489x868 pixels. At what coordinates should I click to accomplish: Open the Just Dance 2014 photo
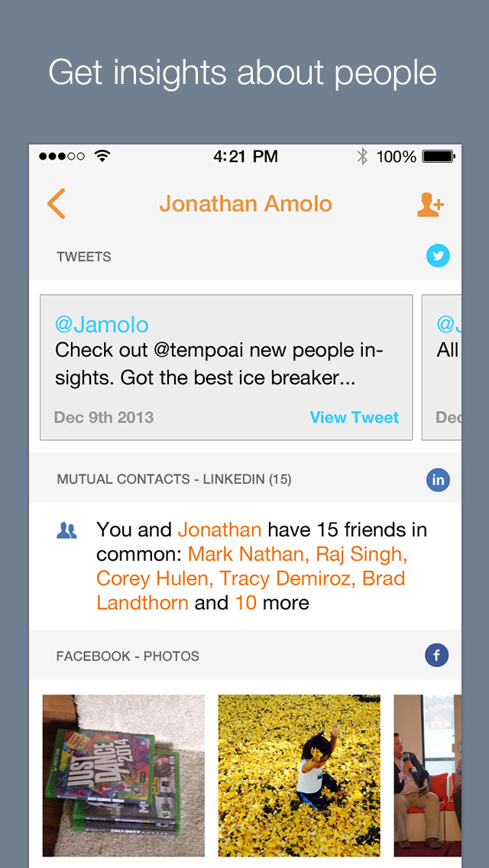[124, 776]
